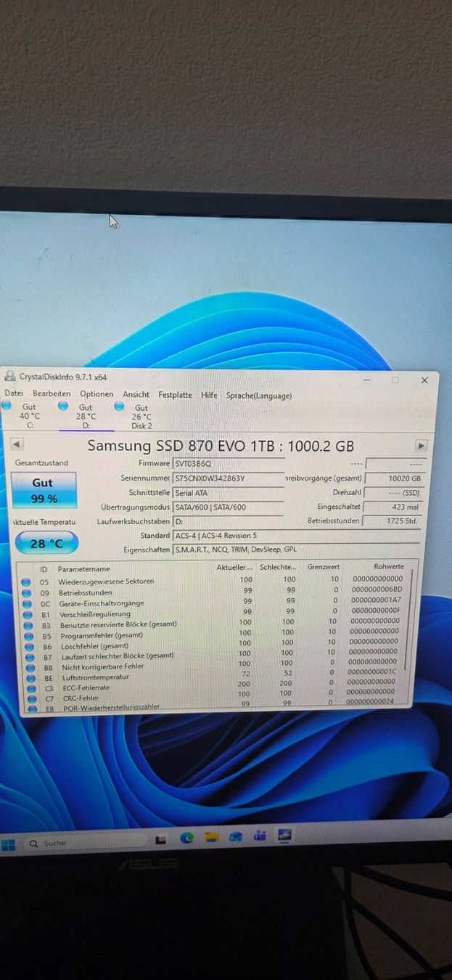Image resolution: width=452 pixels, height=980 pixels.
Task: Open the Festplatte menu
Action: [x=176, y=395]
